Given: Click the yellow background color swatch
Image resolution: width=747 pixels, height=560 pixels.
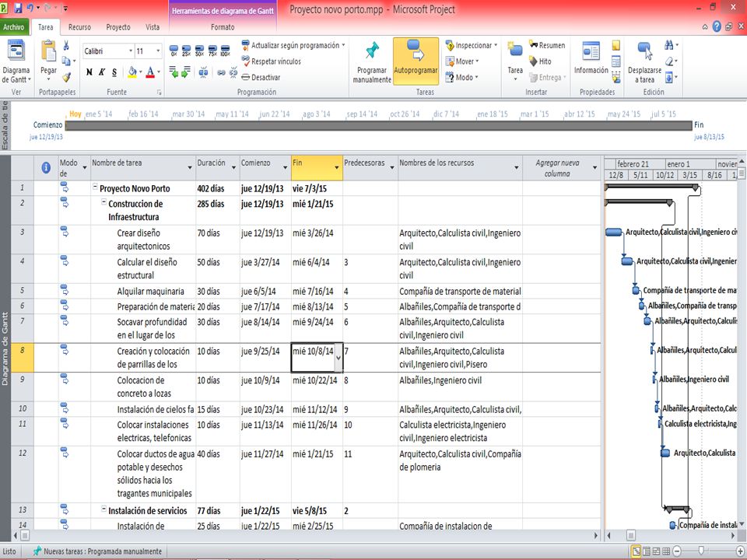Looking at the screenshot, I should 132,72.
